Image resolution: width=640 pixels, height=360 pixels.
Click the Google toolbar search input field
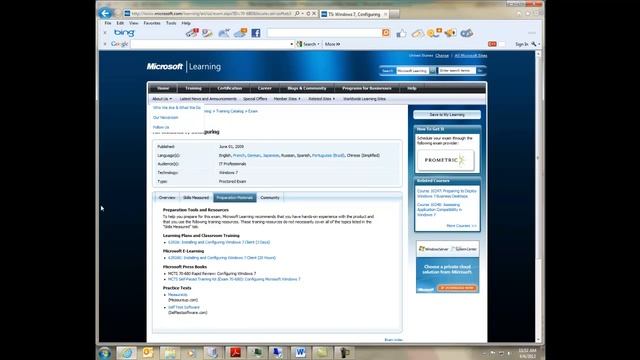click(x=210, y=44)
